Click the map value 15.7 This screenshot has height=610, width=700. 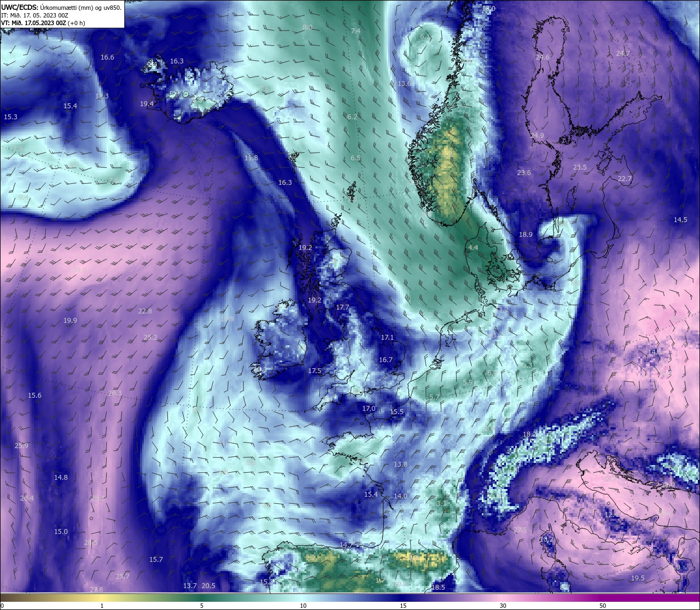pos(156,560)
